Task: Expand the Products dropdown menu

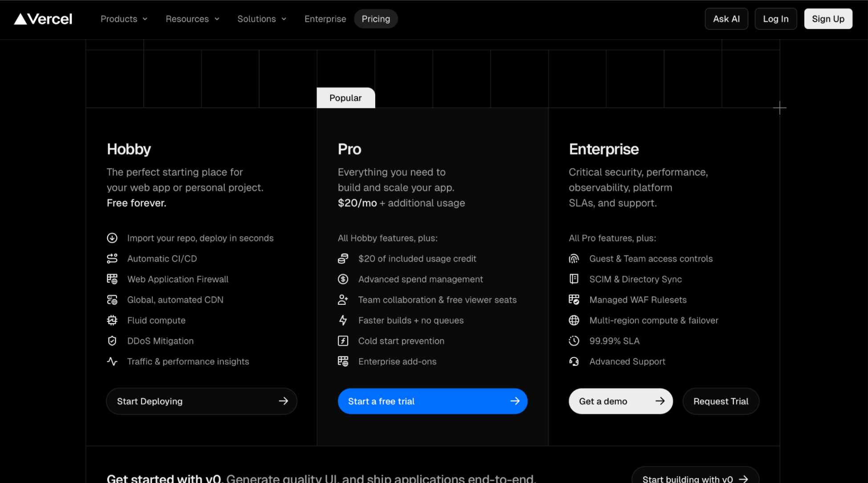Action: pyautogui.click(x=124, y=19)
